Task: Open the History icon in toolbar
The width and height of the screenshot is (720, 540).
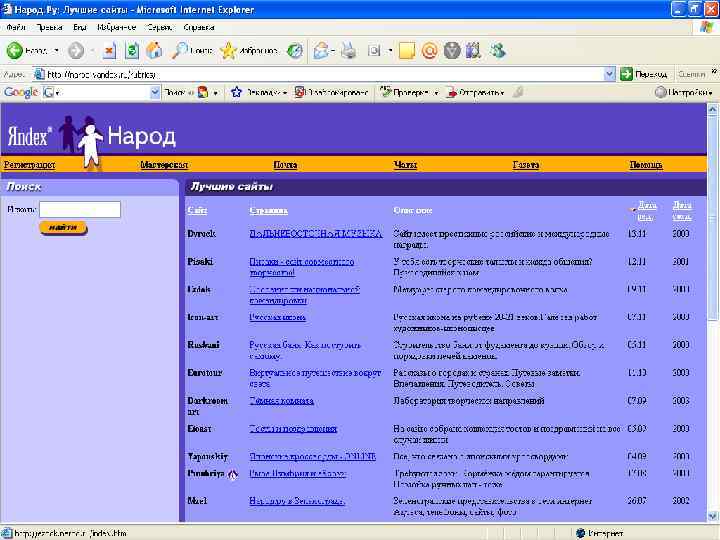Action: tap(295, 51)
